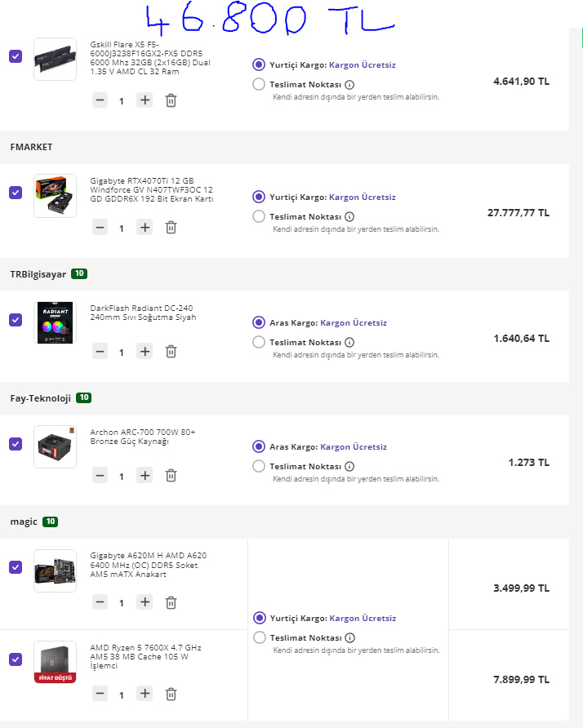Delete the Gskill Flare X5 RAM item
Image resolution: width=583 pixels, height=728 pixels.
coord(171,100)
